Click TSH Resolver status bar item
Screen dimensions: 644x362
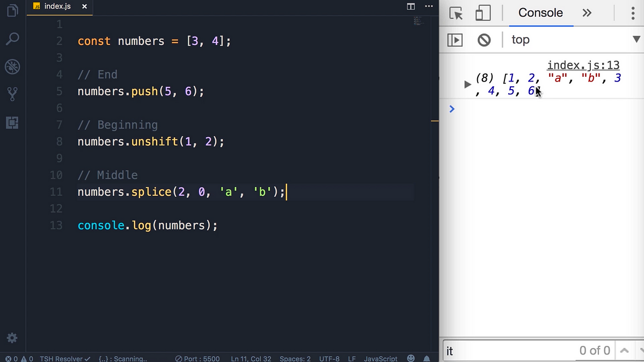[x=64, y=358]
